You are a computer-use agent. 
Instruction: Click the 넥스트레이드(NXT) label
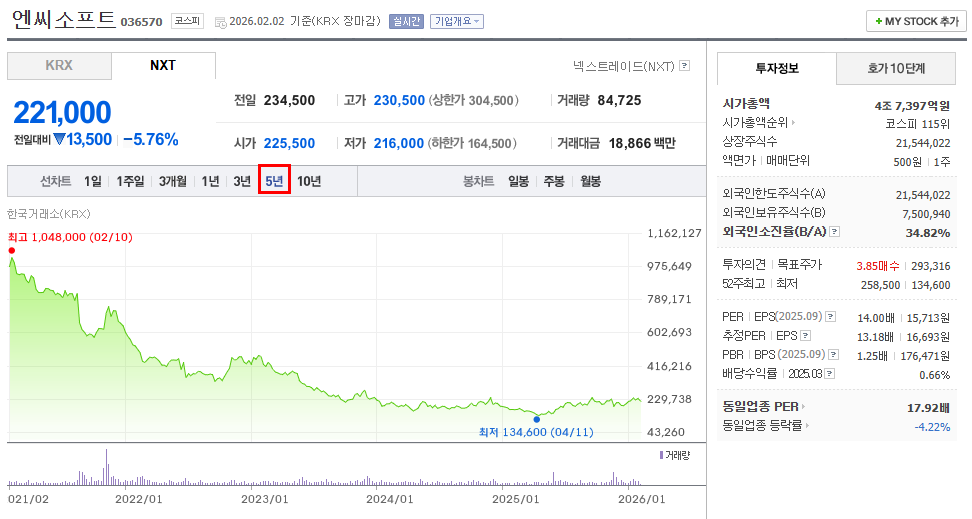click(624, 66)
